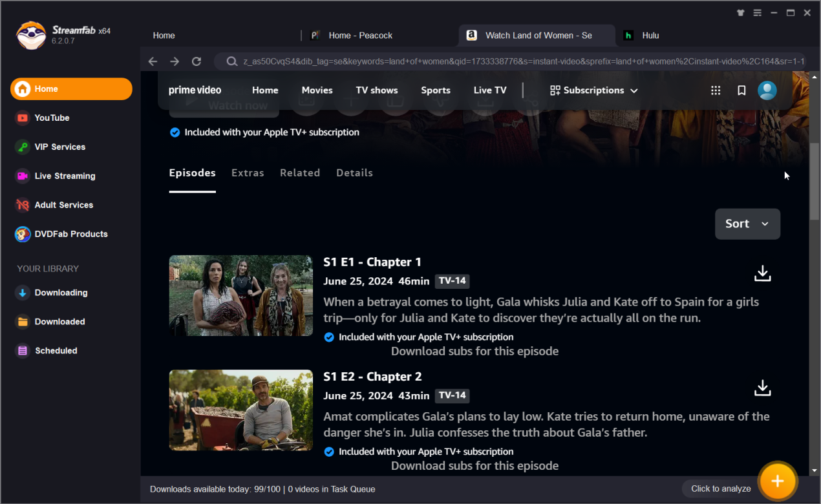Viewport: 821px width, 504px height.
Task: Click the StreamFab sloth logo
Action: click(x=31, y=36)
